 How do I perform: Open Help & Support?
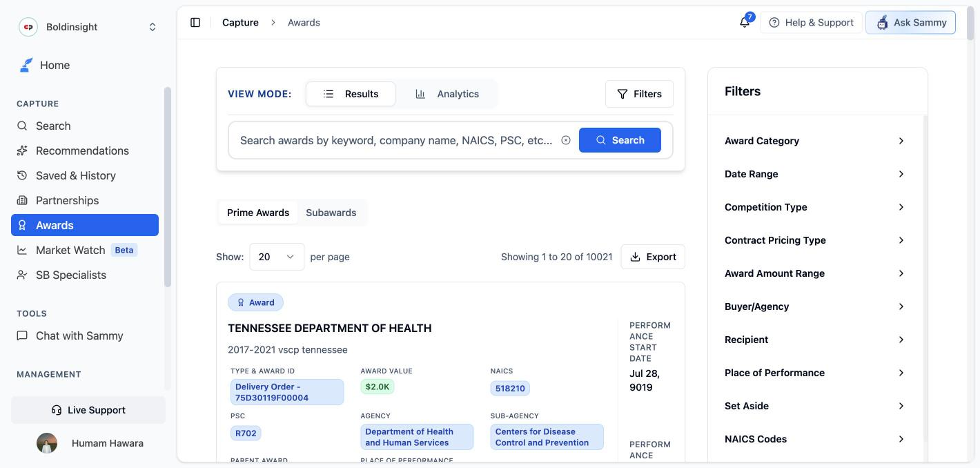pyautogui.click(x=811, y=23)
